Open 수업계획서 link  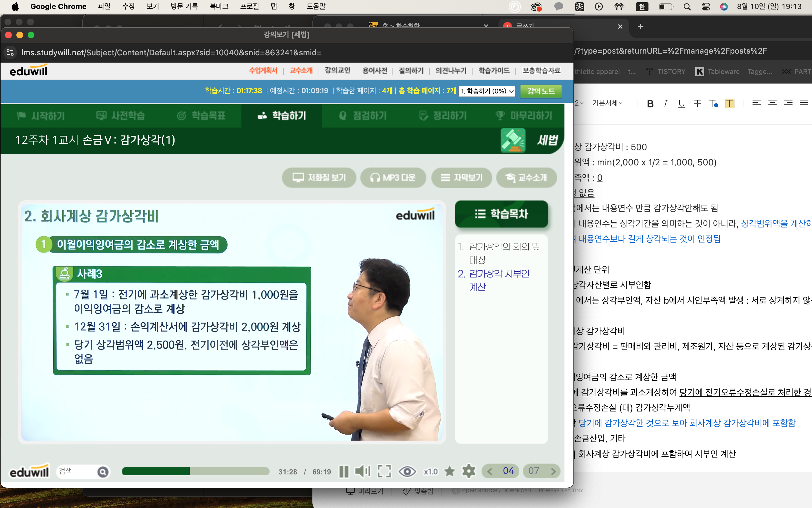tap(263, 71)
